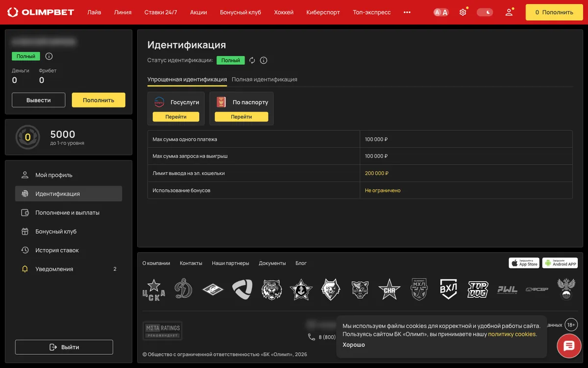Open Наши партнеры footer link
Screen dimensions: 588x368
tap(230, 263)
